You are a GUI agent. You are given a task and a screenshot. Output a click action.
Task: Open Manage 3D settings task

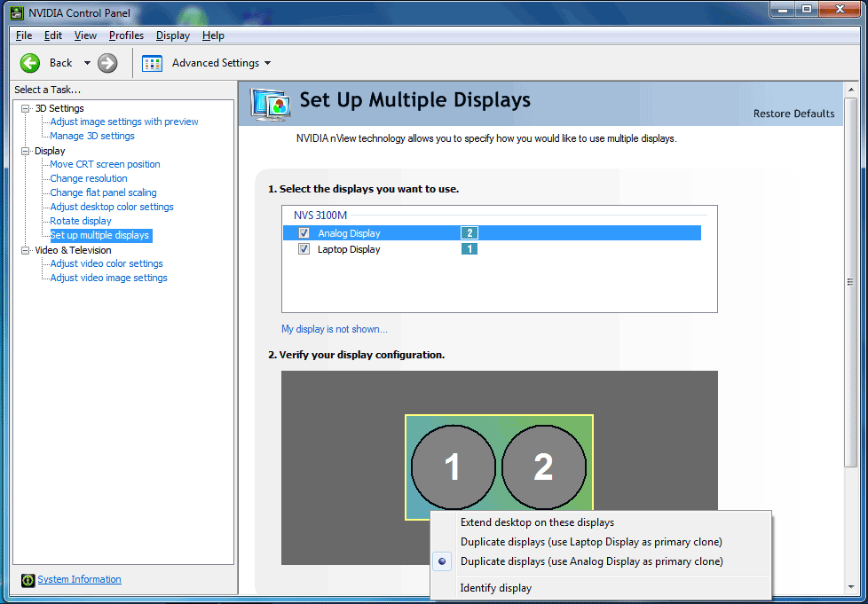(92, 136)
